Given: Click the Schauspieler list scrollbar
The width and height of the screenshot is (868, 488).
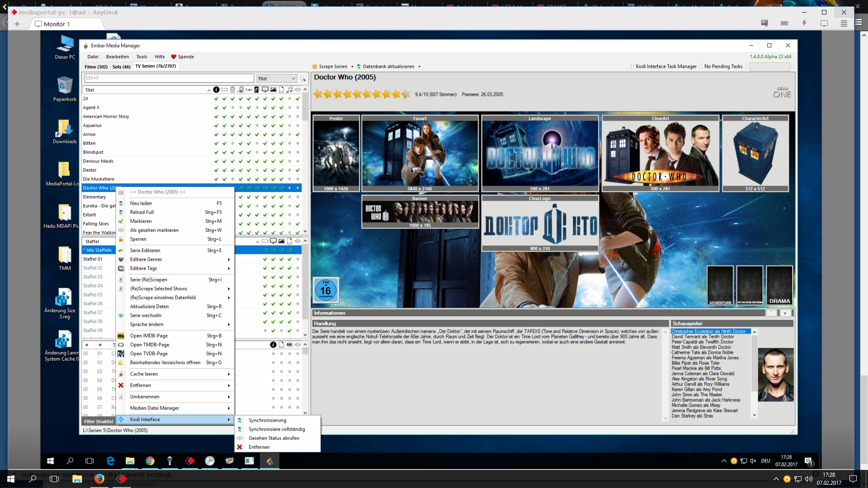Looking at the screenshot, I should point(754,373).
